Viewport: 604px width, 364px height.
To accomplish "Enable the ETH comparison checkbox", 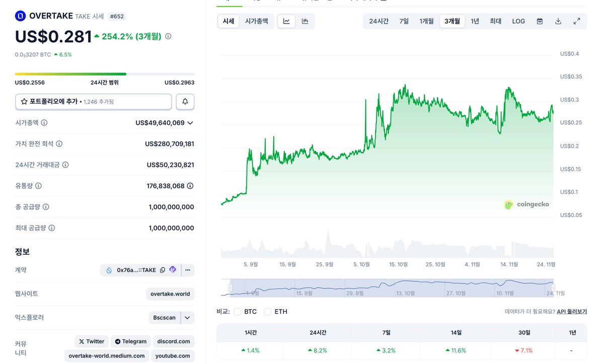I will click(x=268, y=312).
